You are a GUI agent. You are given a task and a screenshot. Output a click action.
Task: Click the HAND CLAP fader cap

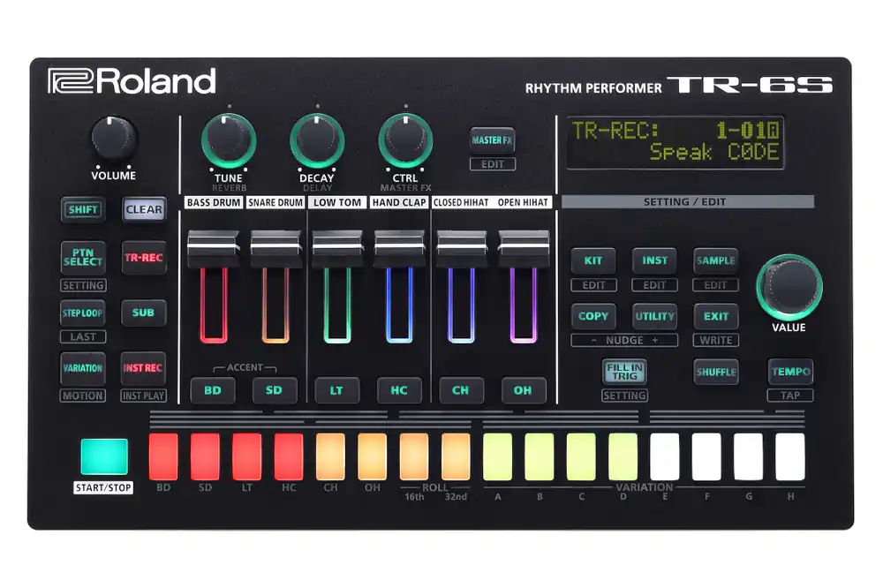(x=400, y=248)
